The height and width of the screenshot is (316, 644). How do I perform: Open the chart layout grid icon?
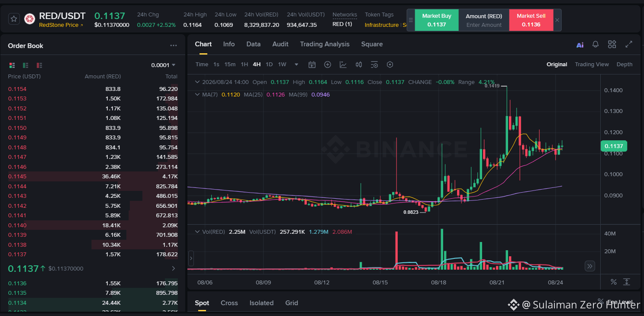pyautogui.click(x=612, y=44)
